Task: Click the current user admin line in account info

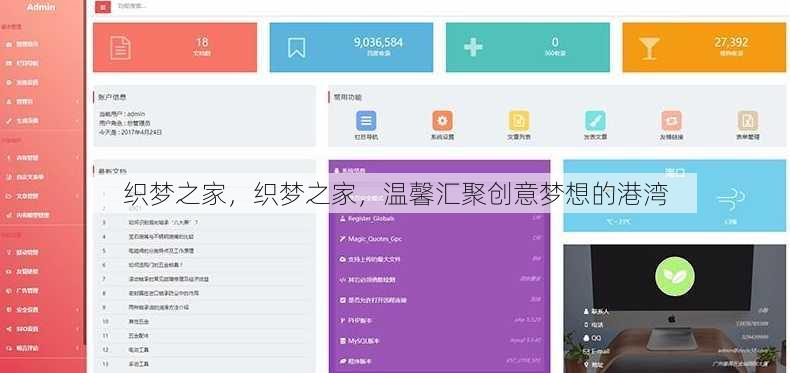Action: tap(122, 114)
